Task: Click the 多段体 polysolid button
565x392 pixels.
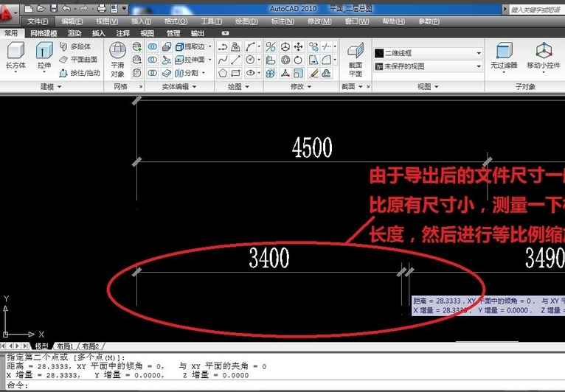Action: click(x=75, y=46)
